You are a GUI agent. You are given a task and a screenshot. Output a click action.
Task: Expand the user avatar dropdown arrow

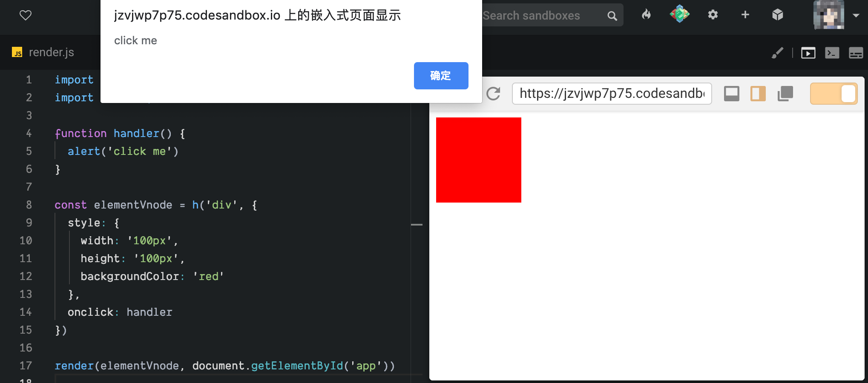click(x=856, y=15)
